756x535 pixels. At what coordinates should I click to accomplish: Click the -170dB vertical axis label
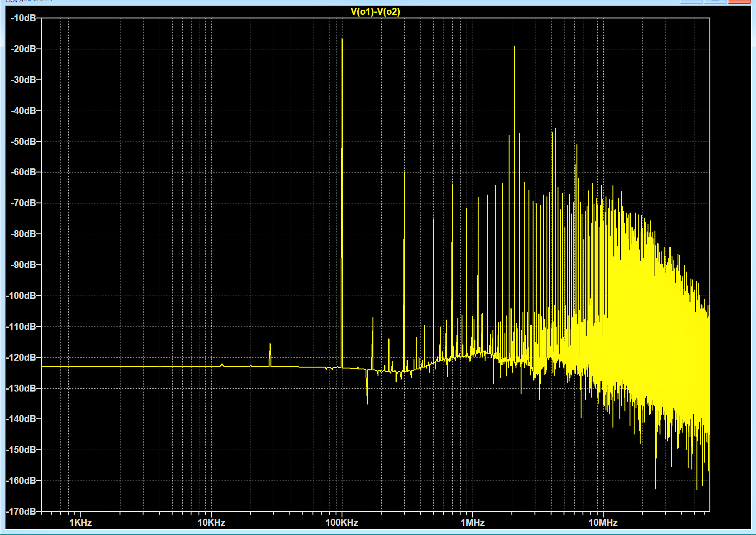pyautogui.click(x=21, y=511)
